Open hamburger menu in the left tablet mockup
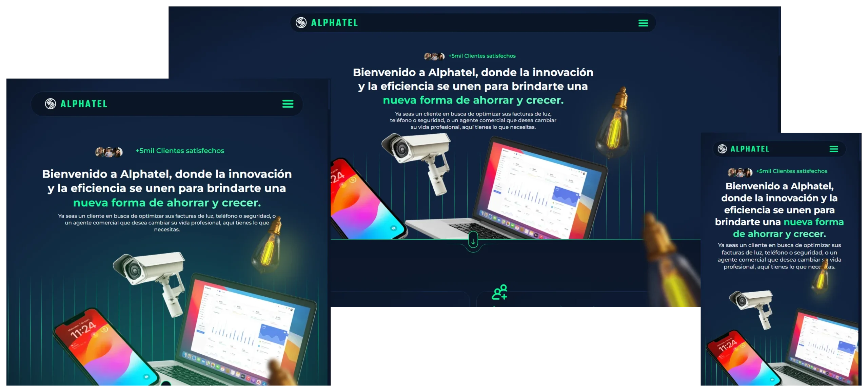Viewport: 868px width, 392px height. tap(288, 104)
